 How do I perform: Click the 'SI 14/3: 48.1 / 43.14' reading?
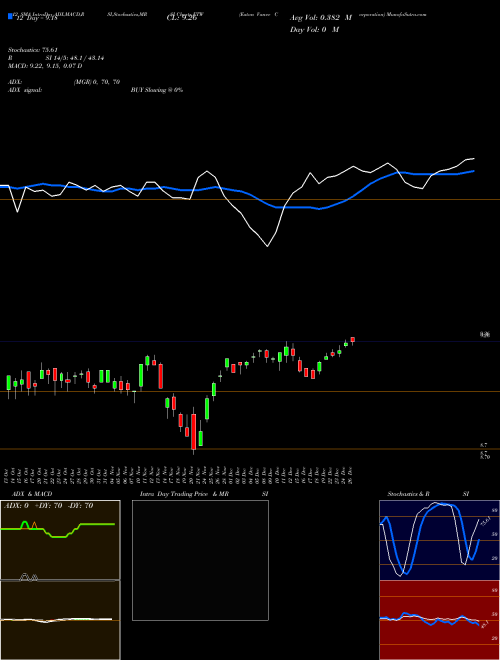point(75,58)
